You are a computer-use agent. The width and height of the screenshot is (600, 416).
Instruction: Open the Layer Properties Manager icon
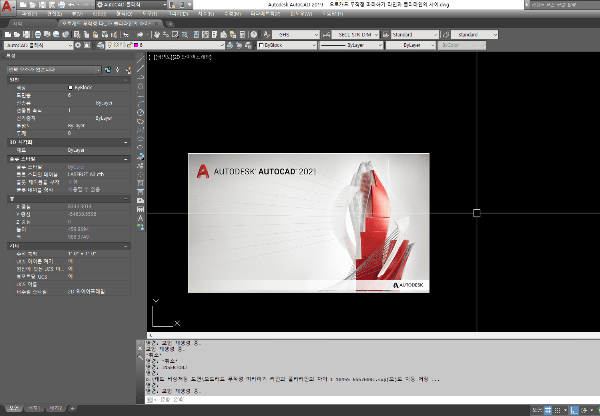tap(101, 45)
